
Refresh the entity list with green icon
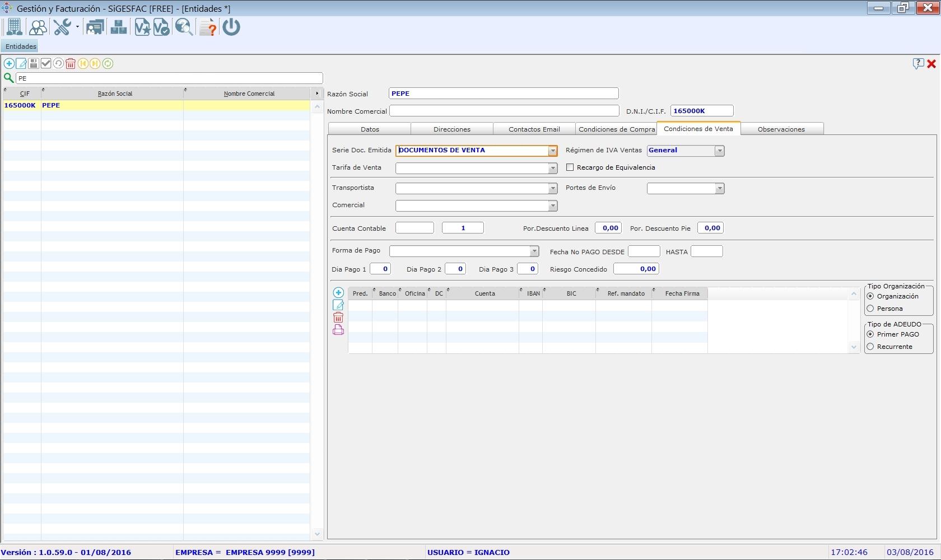pyautogui.click(x=108, y=63)
